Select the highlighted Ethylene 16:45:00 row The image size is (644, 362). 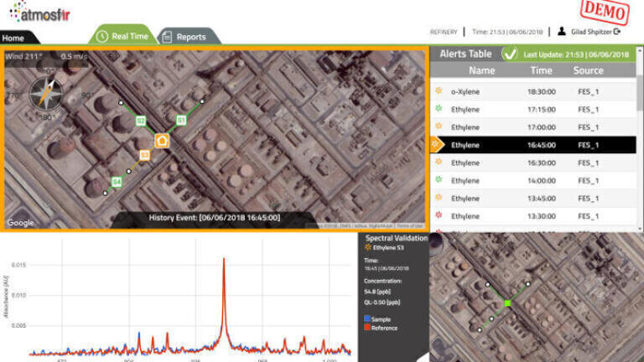(532, 145)
